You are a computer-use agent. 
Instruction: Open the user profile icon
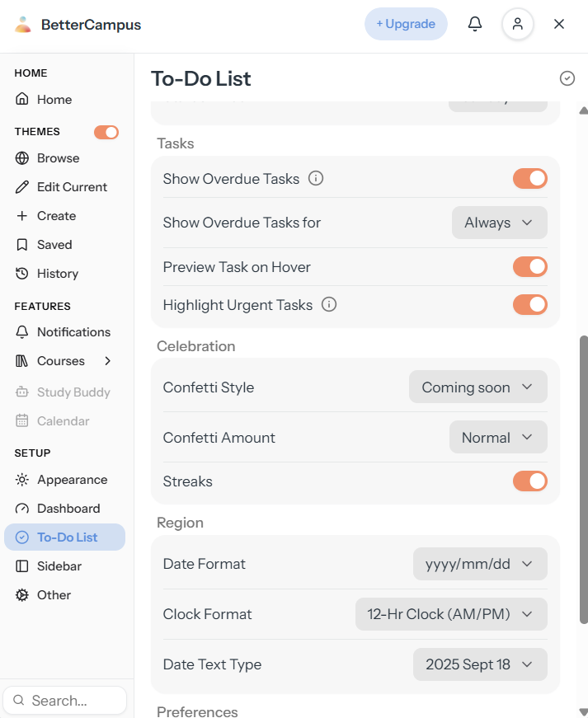(x=517, y=24)
